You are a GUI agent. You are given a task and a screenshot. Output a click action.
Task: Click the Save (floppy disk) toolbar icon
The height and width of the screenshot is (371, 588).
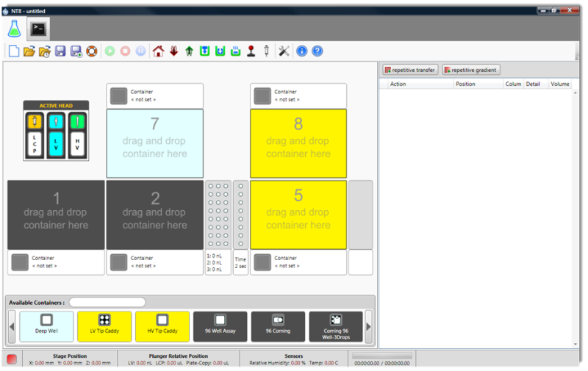pos(60,51)
